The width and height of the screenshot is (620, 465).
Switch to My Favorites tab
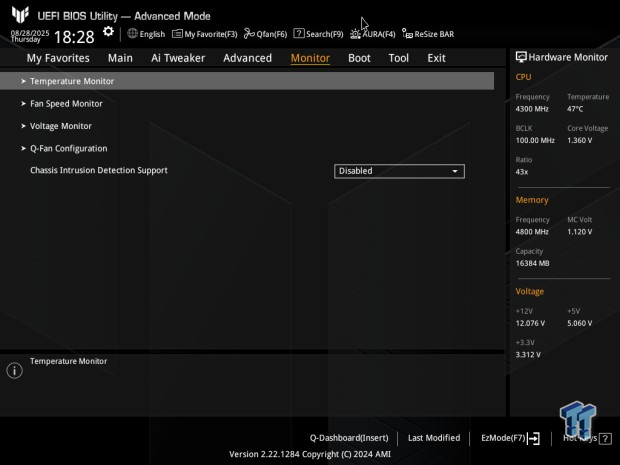(58, 58)
